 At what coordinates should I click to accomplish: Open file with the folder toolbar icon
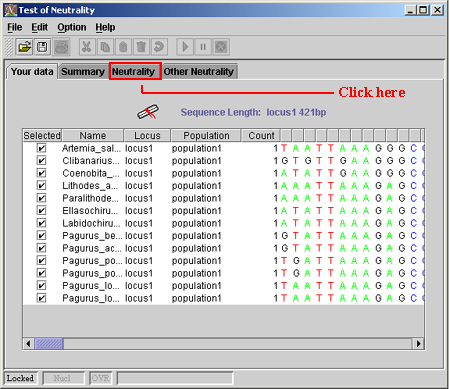24,47
